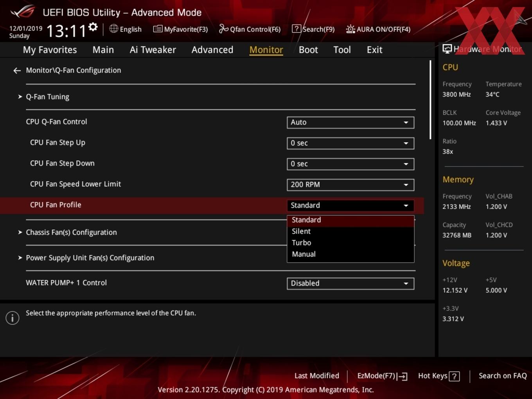Viewport: 532px width, 399px height.
Task: Click the 32768 MB capacity value
Action: pos(457,235)
